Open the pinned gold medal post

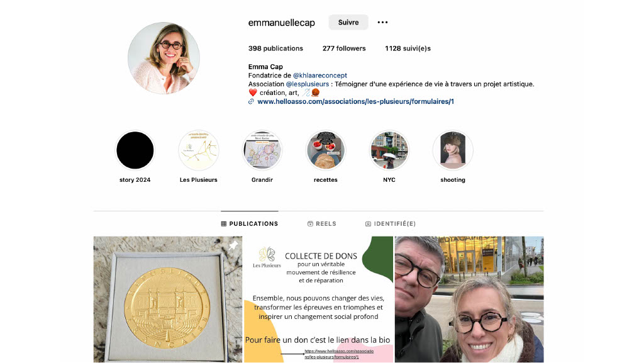167,299
